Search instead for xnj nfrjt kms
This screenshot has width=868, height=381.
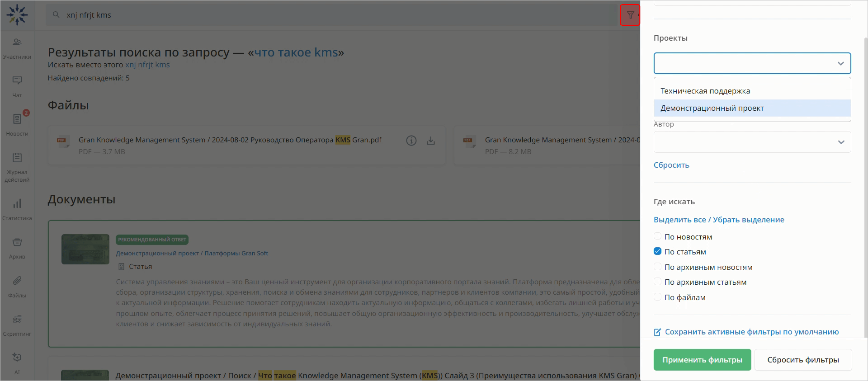pos(147,65)
